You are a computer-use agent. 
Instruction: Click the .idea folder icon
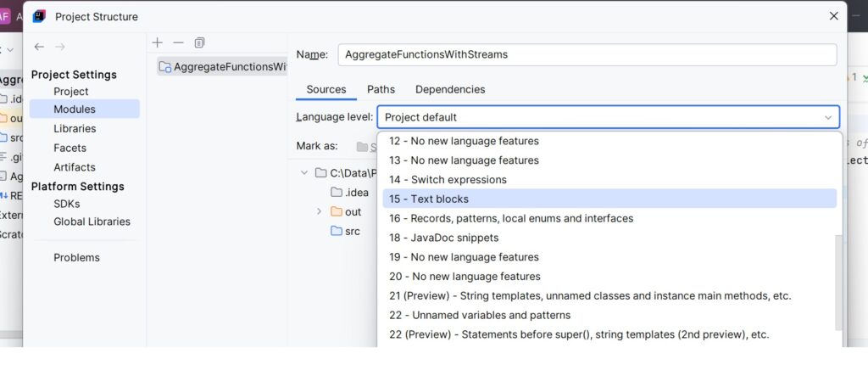point(337,193)
